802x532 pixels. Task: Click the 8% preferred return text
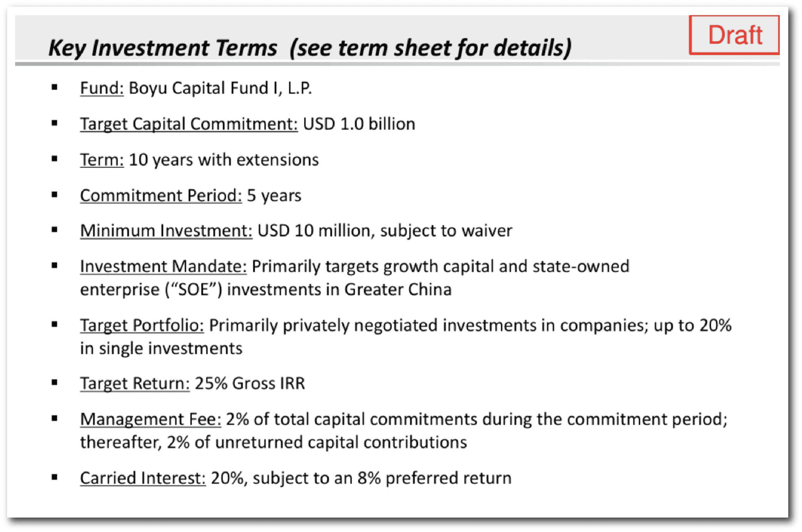pos(434,478)
